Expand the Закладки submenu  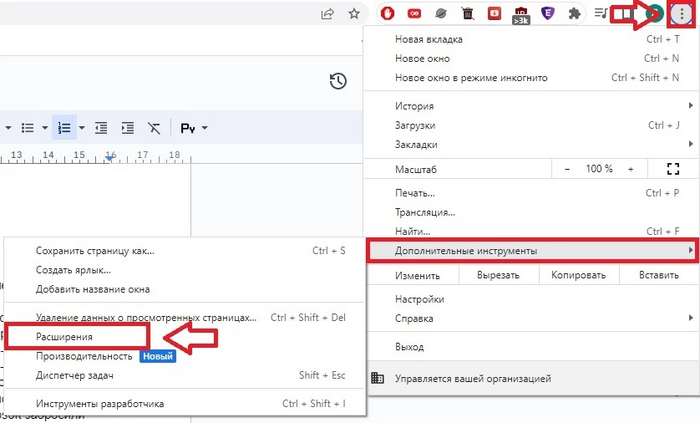[x=532, y=144]
